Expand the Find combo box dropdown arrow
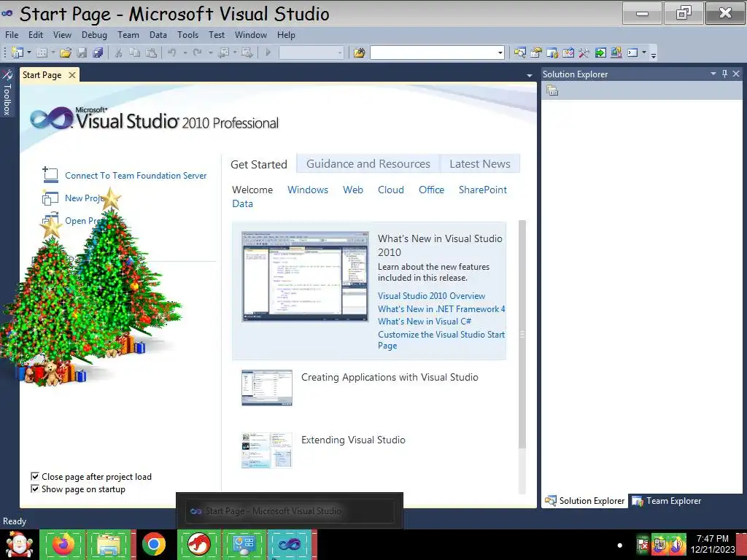 (500, 52)
